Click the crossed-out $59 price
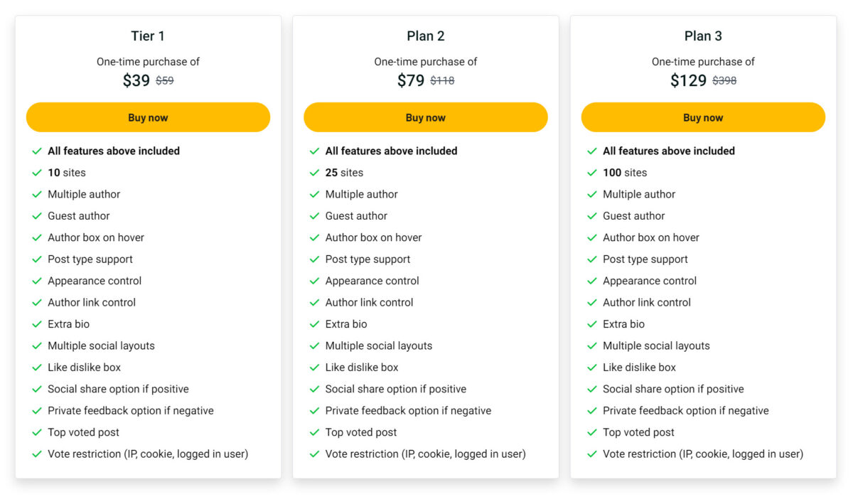This screenshot has width=853, height=504. click(165, 81)
